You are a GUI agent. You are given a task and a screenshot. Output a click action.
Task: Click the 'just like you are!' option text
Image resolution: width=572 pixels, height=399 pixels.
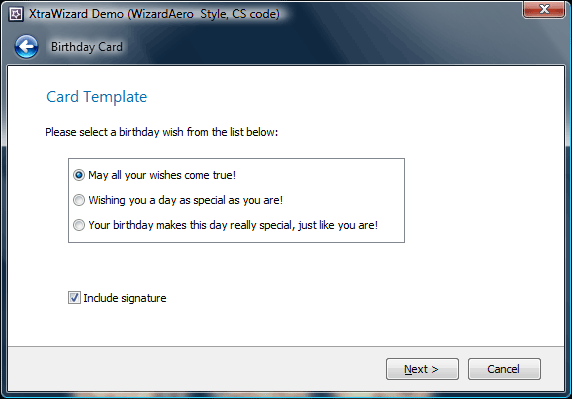338,225
